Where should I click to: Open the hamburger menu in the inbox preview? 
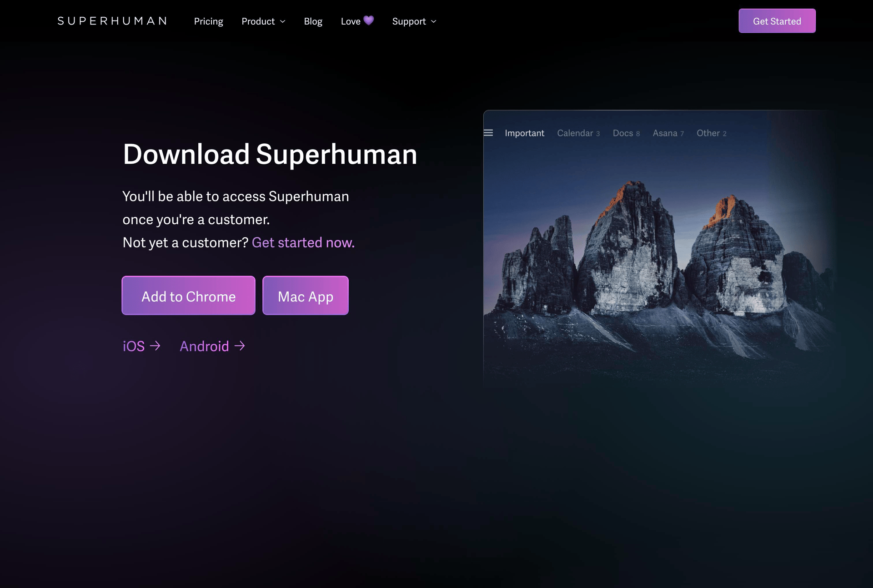click(x=489, y=133)
